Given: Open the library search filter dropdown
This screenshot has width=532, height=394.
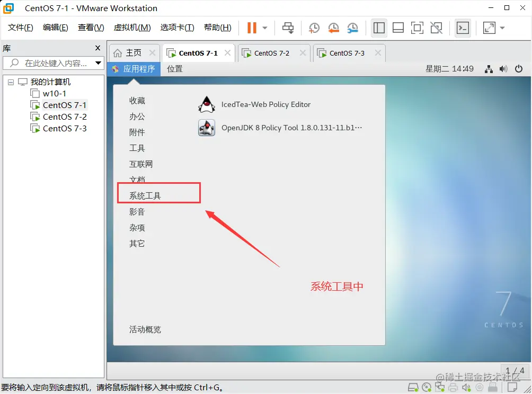Looking at the screenshot, I should (99, 63).
